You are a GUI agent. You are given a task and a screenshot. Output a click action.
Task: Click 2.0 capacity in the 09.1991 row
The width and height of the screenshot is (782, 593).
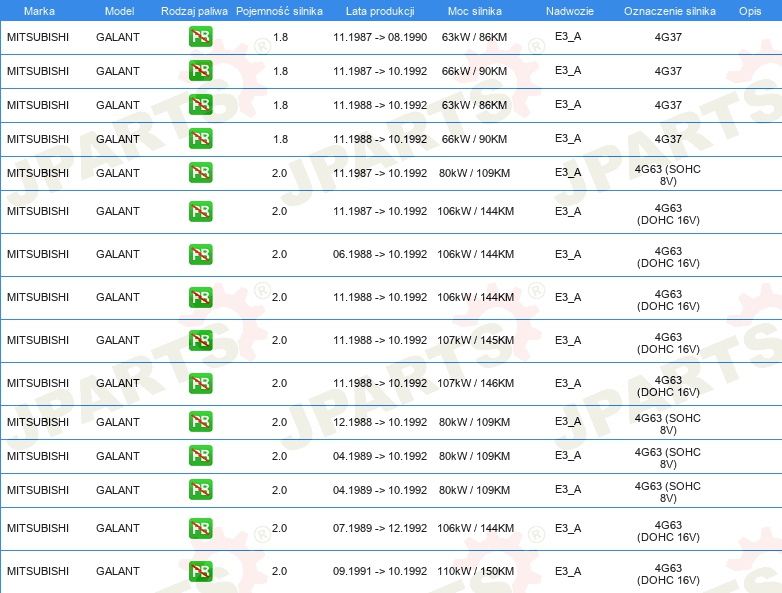click(x=279, y=571)
